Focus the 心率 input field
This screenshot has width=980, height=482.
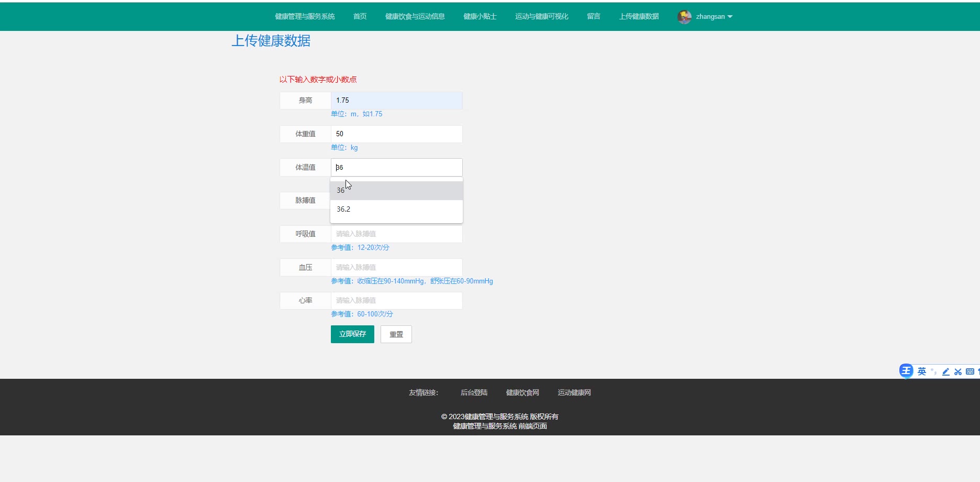(397, 301)
